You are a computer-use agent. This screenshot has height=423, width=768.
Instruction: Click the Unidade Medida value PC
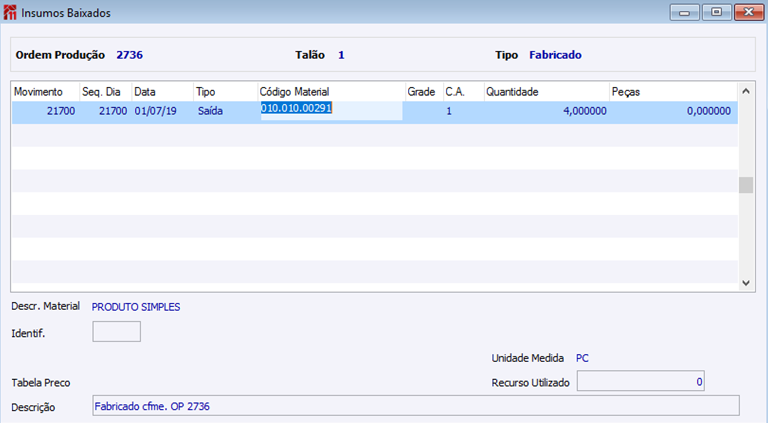click(x=582, y=358)
